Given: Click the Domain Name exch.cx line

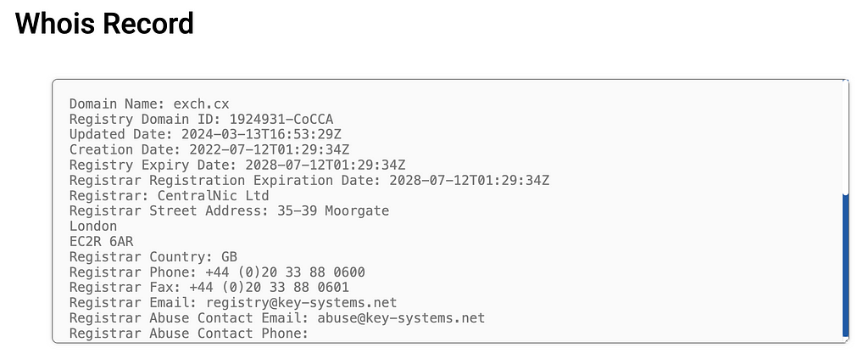Looking at the screenshot, I should [149, 104].
